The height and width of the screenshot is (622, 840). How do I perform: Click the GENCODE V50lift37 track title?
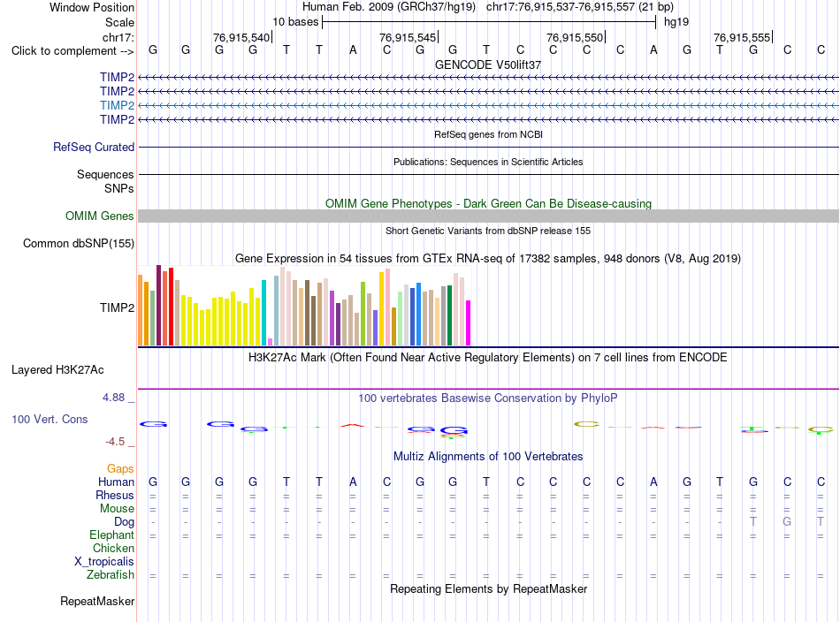click(x=488, y=64)
